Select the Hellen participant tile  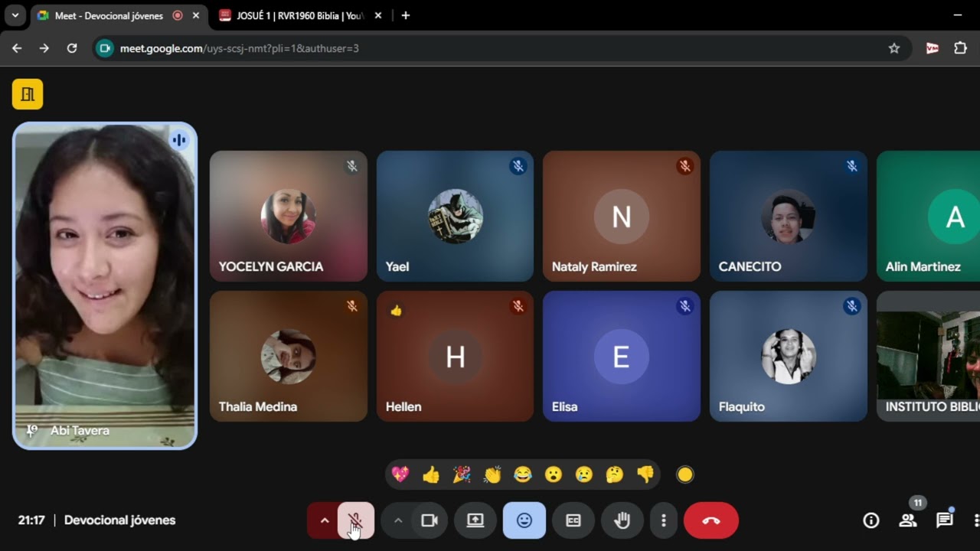click(455, 356)
